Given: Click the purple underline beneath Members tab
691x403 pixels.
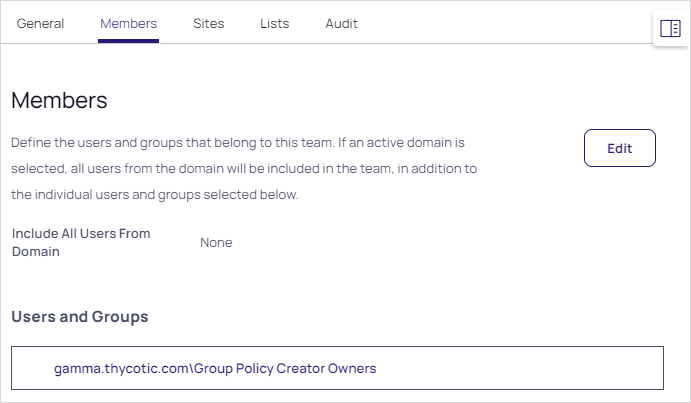Looking at the screenshot, I should click(x=129, y=41).
